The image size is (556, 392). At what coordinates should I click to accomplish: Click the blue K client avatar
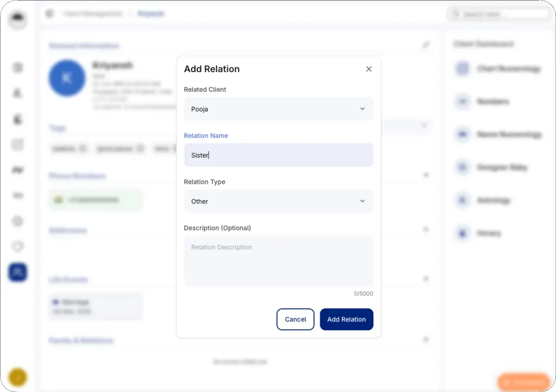(x=67, y=78)
